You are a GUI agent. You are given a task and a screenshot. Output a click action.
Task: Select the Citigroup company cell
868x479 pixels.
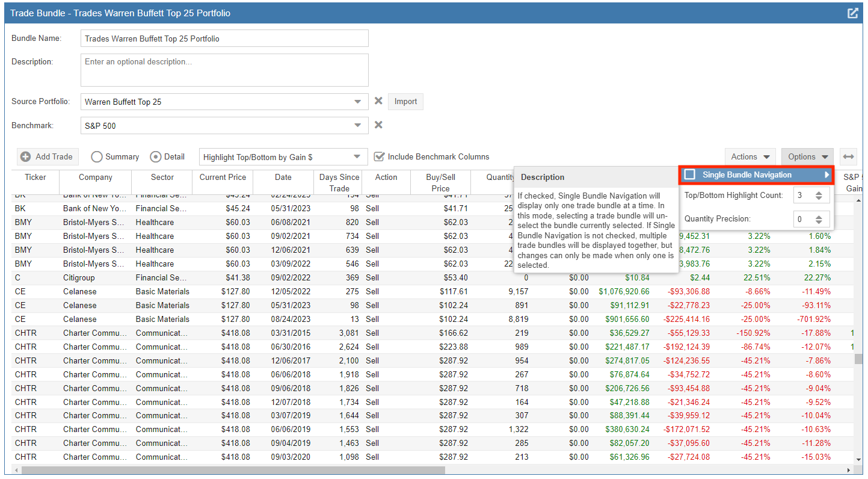[95, 277]
